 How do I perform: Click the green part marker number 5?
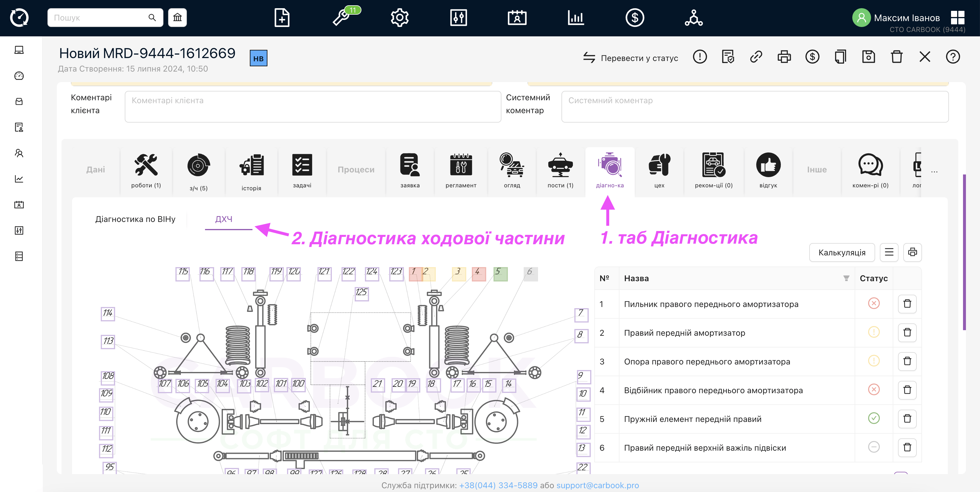(x=500, y=274)
